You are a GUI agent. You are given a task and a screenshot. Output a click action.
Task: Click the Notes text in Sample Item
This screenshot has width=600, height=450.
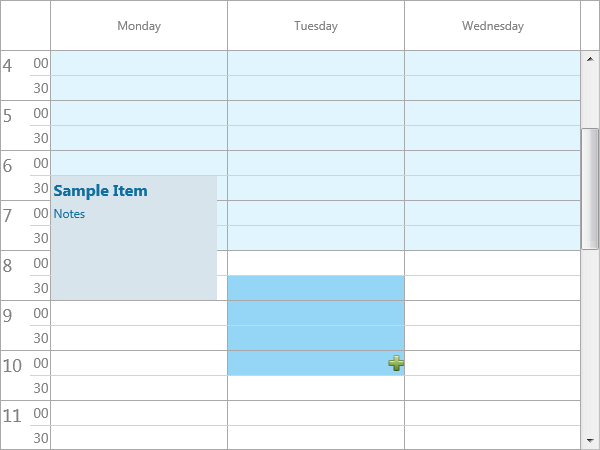69,214
